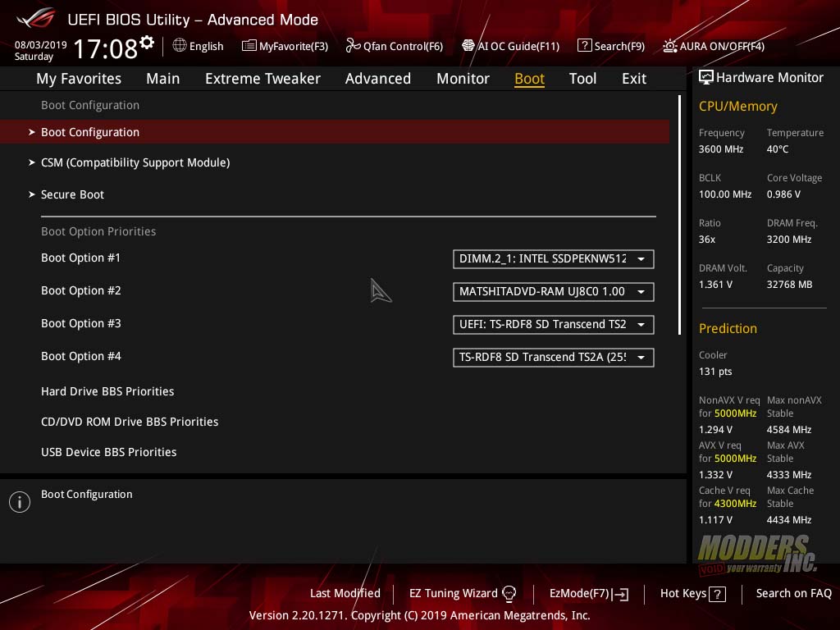Click the 40°C temperature value
Screen dimensions: 840x630
(x=778, y=149)
